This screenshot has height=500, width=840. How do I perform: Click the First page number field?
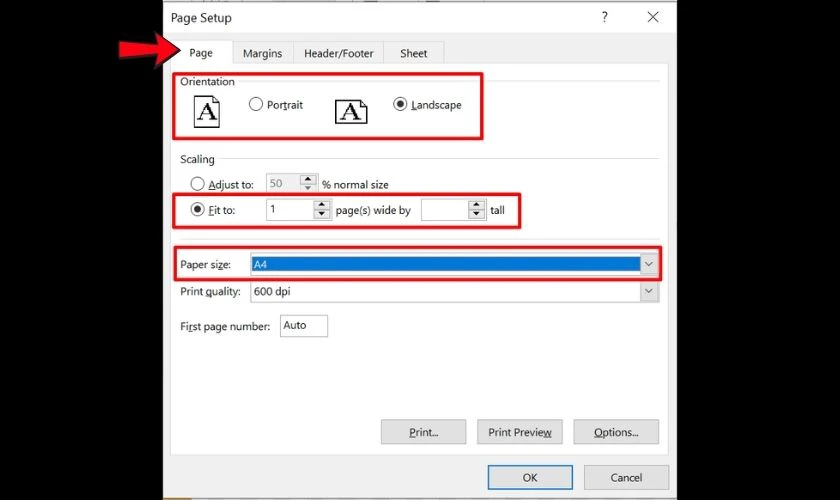coord(303,326)
